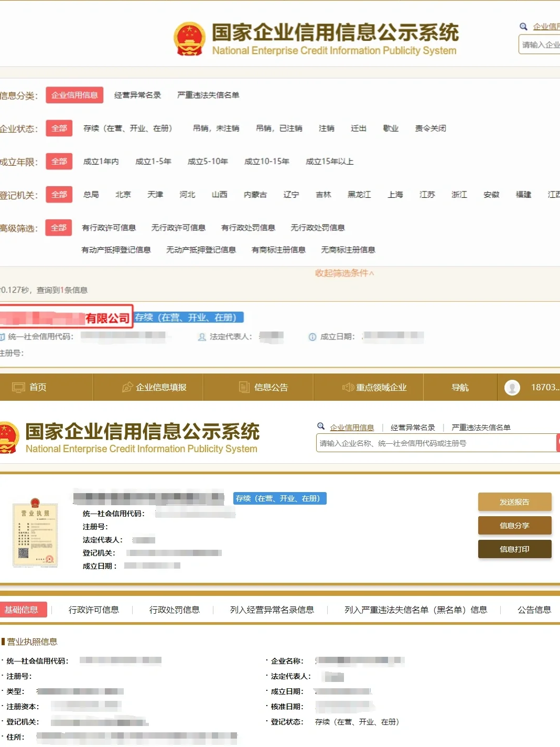
Task: Switch to 列入严重违法失信名单（黑名单）信息 tab
Action: pyautogui.click(x=416, y=610)
